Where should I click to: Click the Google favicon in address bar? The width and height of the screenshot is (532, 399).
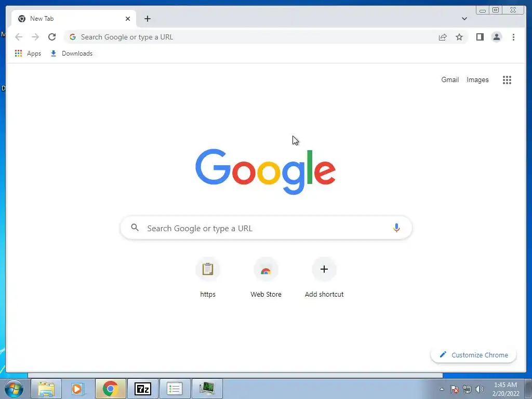point(73,37)
